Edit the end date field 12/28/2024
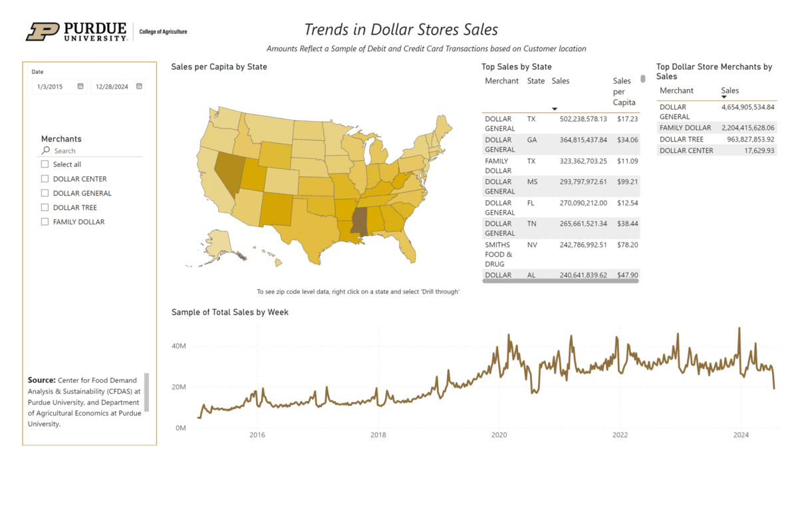 click(x=118, y=86)
